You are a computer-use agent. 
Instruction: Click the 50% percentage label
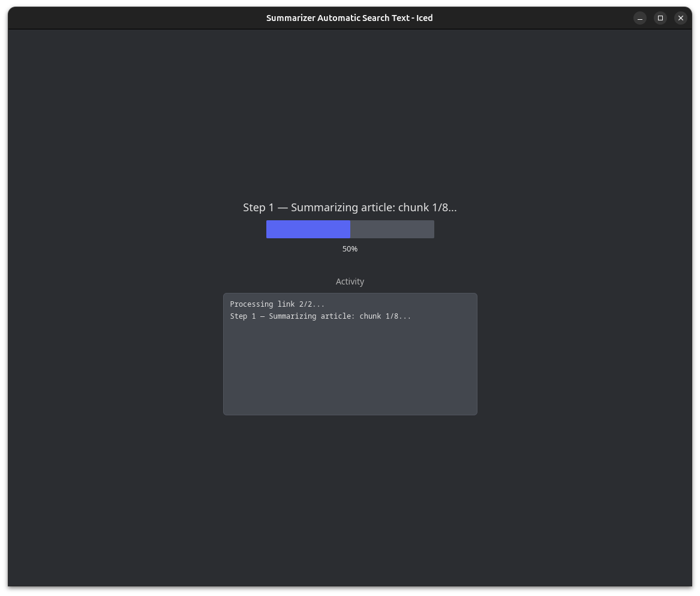pyautogui.click(x=350, y=248)
